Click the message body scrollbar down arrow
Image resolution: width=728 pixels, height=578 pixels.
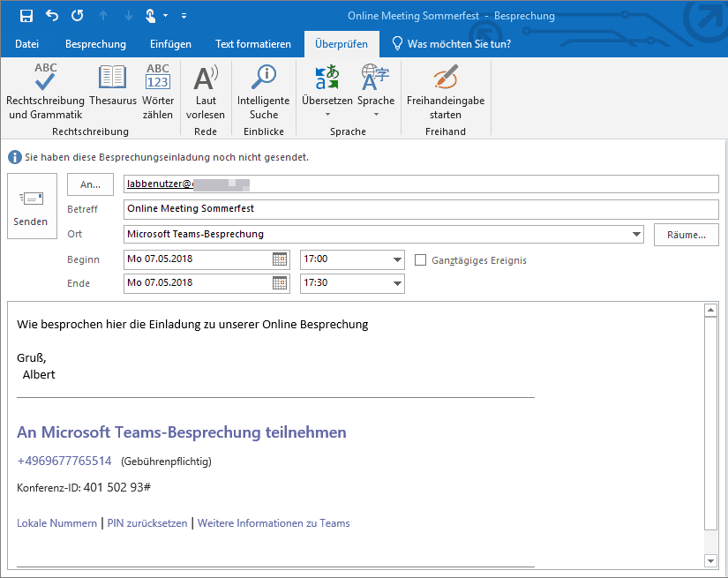(x=710, y=561)
